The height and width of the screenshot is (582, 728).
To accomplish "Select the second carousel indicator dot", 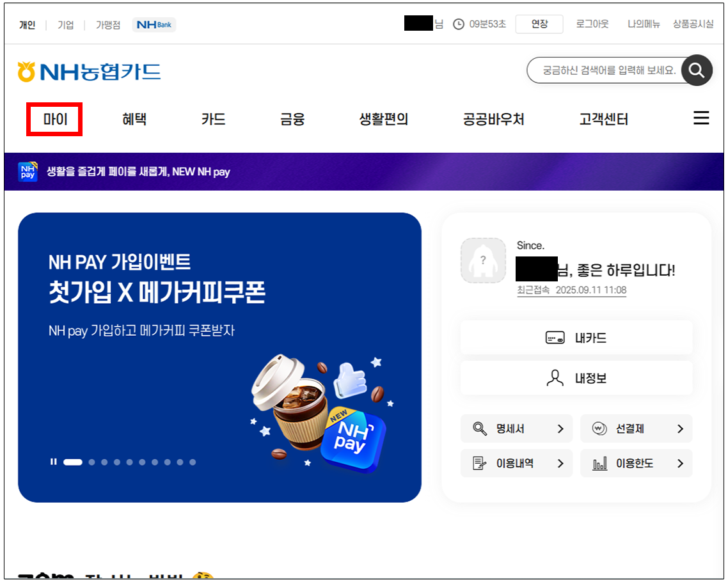I will (92, 462).
